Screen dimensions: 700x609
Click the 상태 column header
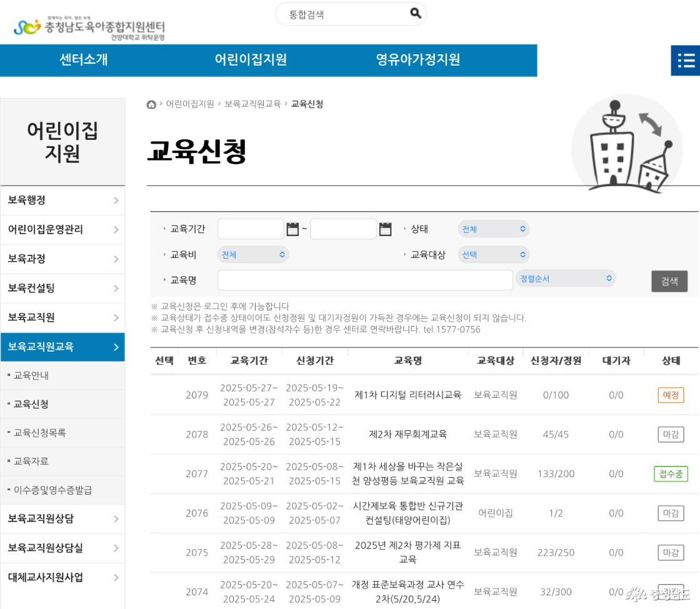[x=671, y=360]
